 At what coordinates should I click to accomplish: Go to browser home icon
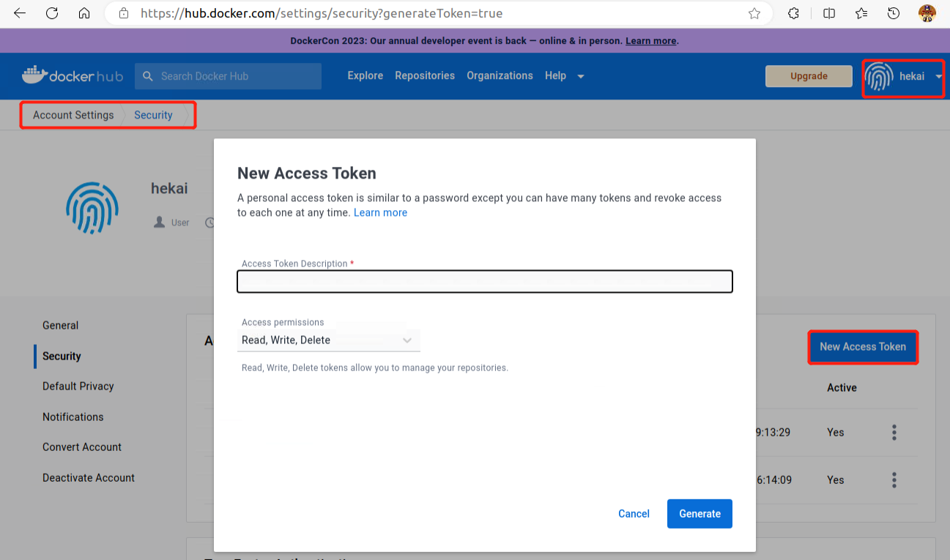[x=84, y=13]
